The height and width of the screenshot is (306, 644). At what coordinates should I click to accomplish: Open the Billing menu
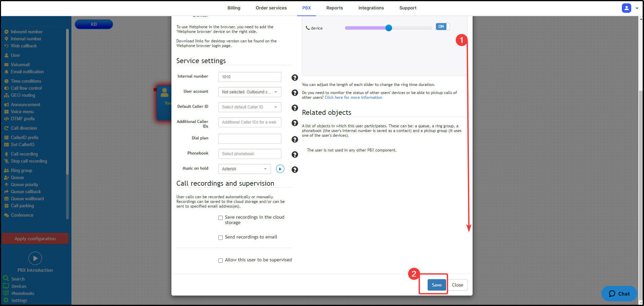point(234,8)
